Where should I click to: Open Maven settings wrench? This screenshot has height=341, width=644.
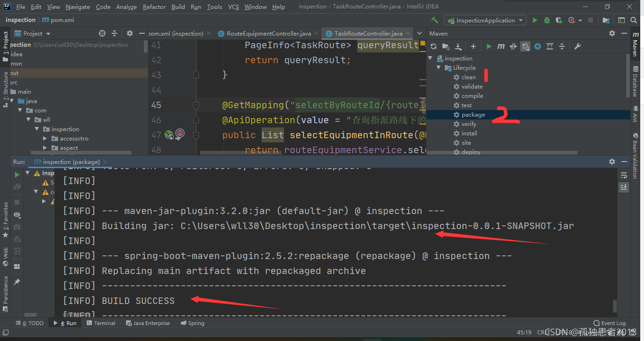coord(577,46)
